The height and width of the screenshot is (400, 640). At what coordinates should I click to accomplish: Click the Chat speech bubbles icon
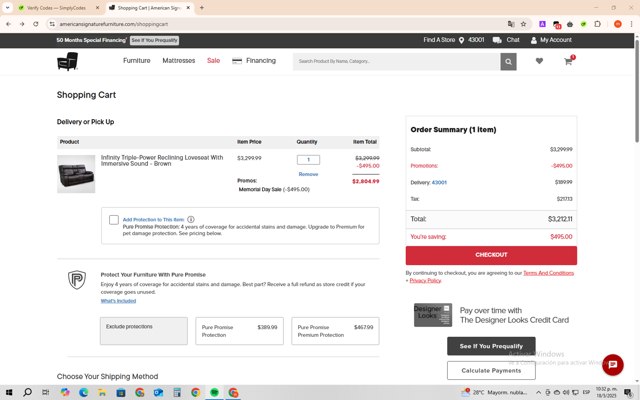(497, 40)
